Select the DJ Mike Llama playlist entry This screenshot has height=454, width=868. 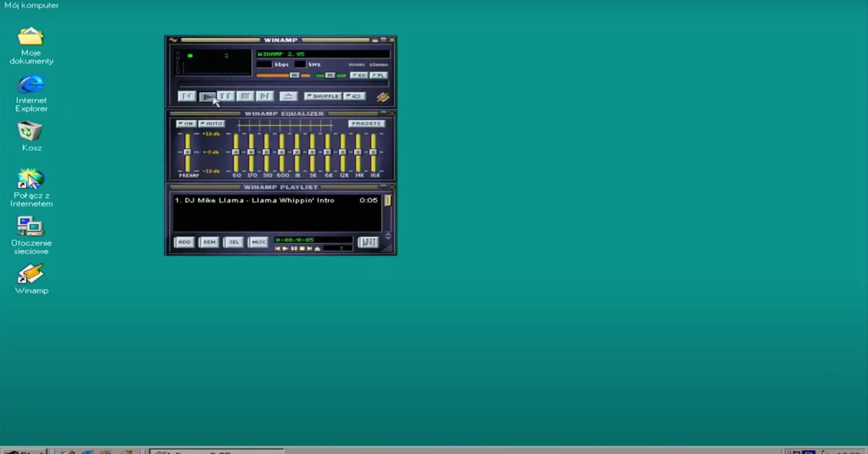[254, 200]
